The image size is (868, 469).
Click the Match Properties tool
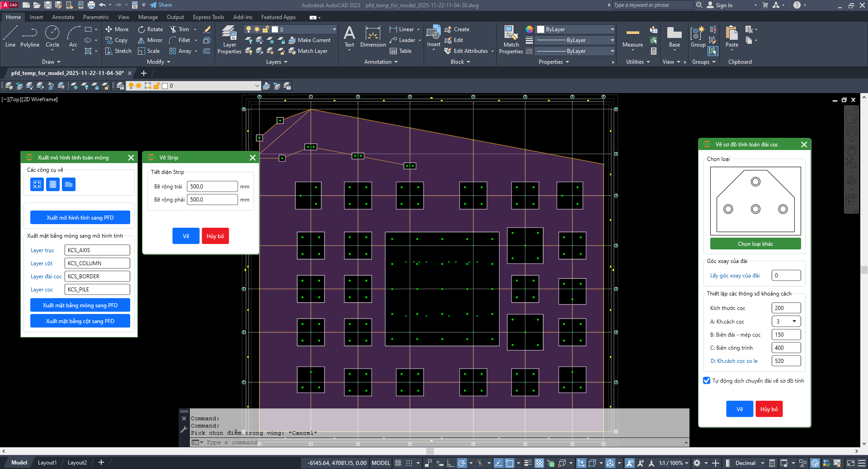point(511,40)
